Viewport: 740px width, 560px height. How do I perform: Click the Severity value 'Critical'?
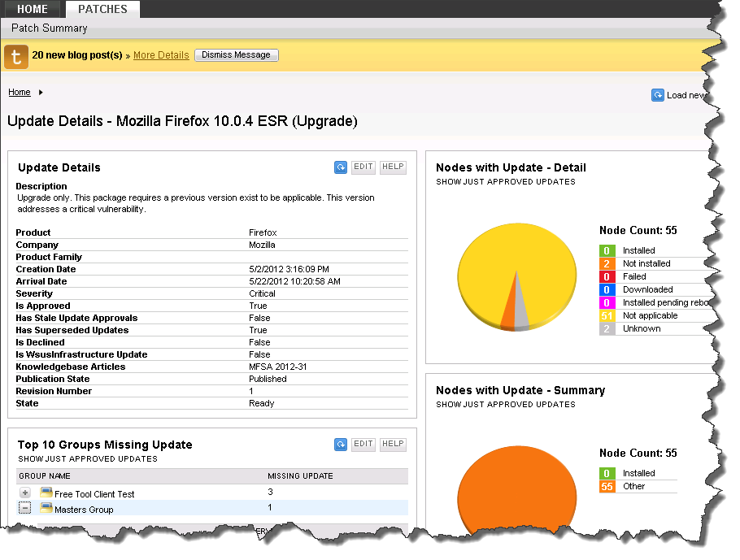coord(262,293)
